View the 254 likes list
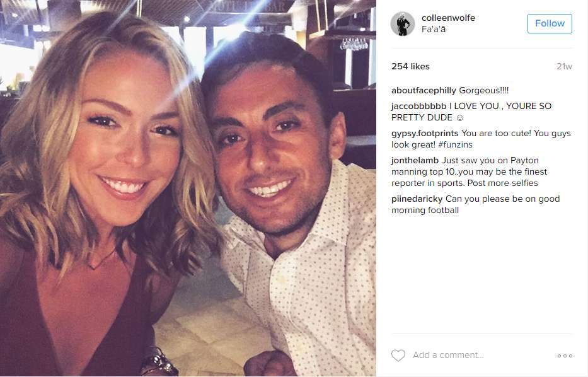The image size is (588, 377). click(x=410, y=66)
